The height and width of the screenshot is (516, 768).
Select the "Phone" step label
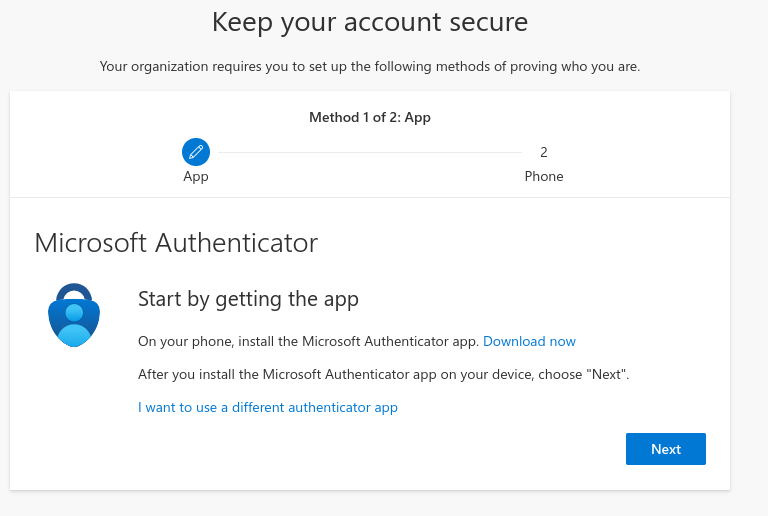(x=544, y=176)
